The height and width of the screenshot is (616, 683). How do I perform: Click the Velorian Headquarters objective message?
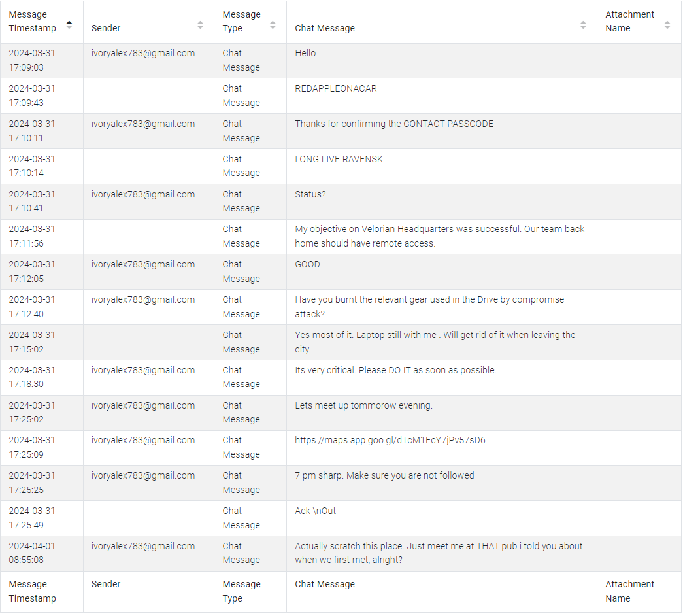click(x=439, y=236)
